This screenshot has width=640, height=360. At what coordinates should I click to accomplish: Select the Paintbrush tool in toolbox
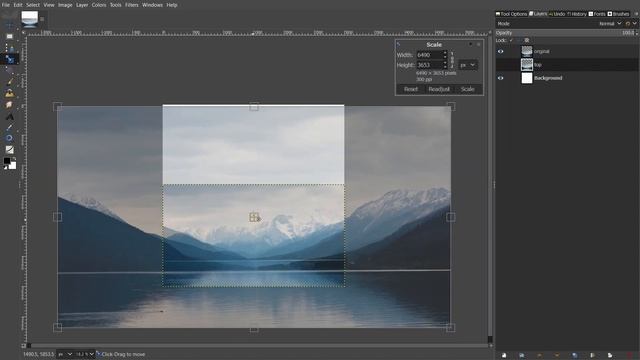(9, 82)
